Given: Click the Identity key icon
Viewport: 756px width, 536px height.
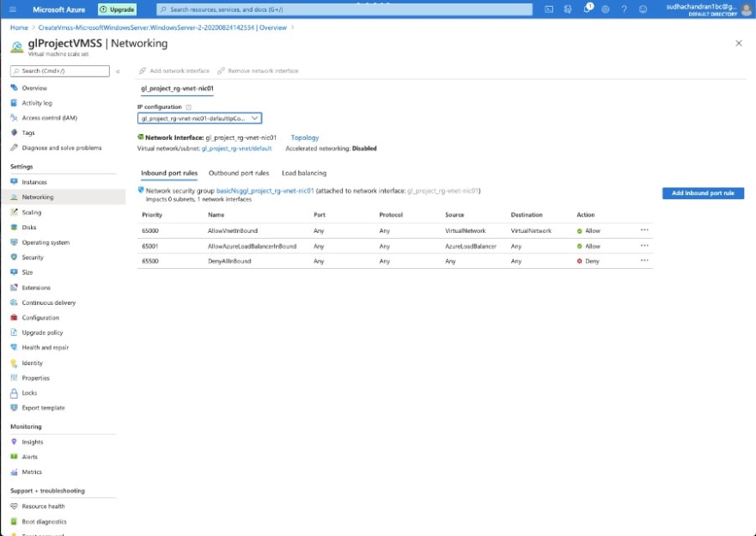Looking at the screenshot, I should pyautogui.click(x=14, y=363).
